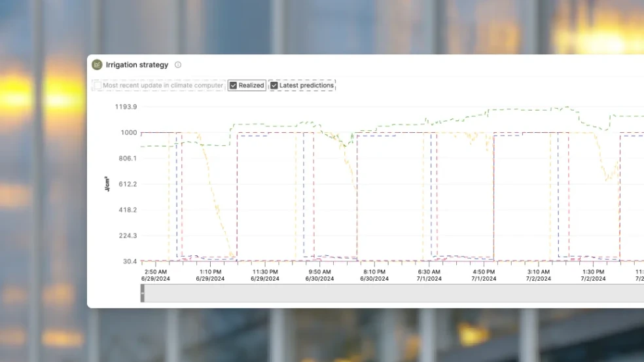The width and height of the screenshot is (644, 362).
Task: Click the 612.2 value on the y-axis
Action: click(x=126, y=184)
